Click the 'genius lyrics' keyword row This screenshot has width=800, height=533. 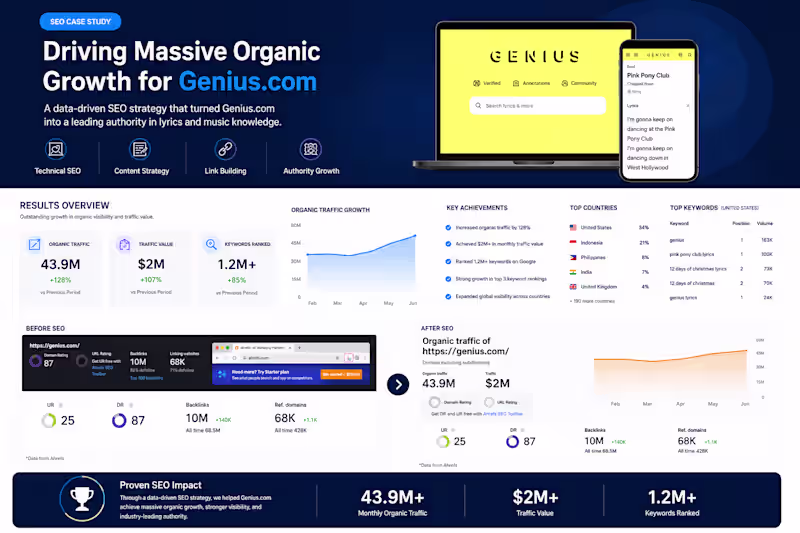coord(721,297)
